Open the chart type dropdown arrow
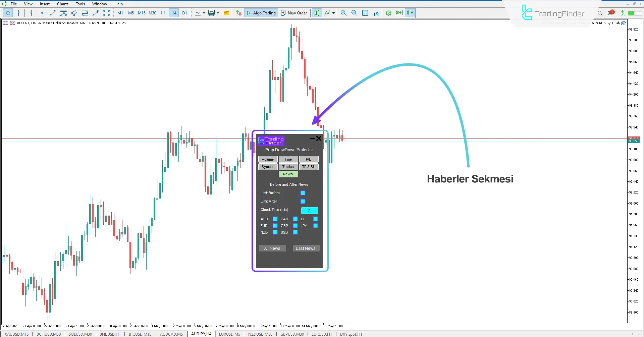644x337 pixels. (x=204, y=13)
